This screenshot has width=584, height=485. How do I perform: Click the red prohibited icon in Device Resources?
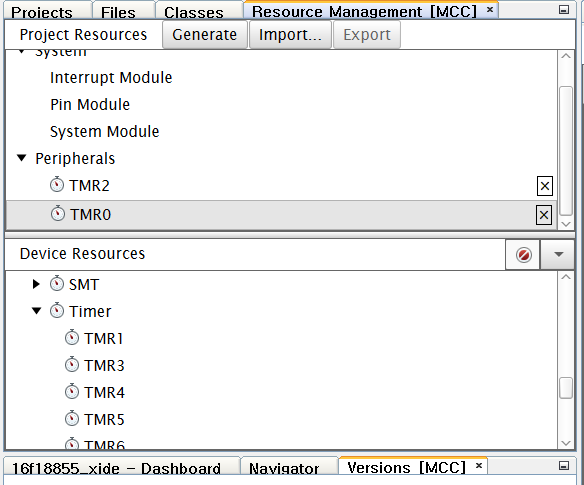pyautogui.click(x=523, y=255)
